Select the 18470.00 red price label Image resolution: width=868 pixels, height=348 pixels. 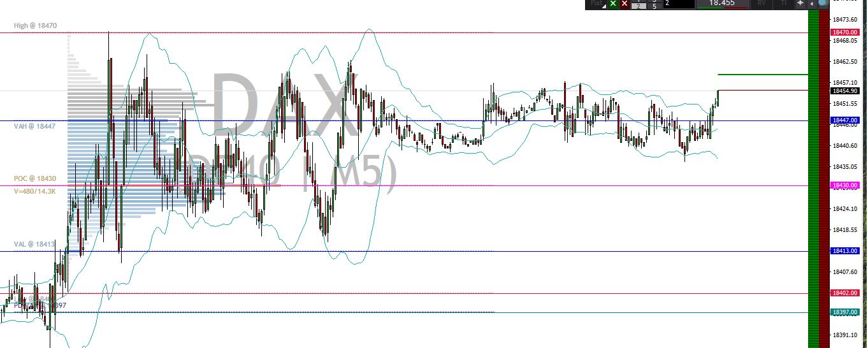point(845,32)
